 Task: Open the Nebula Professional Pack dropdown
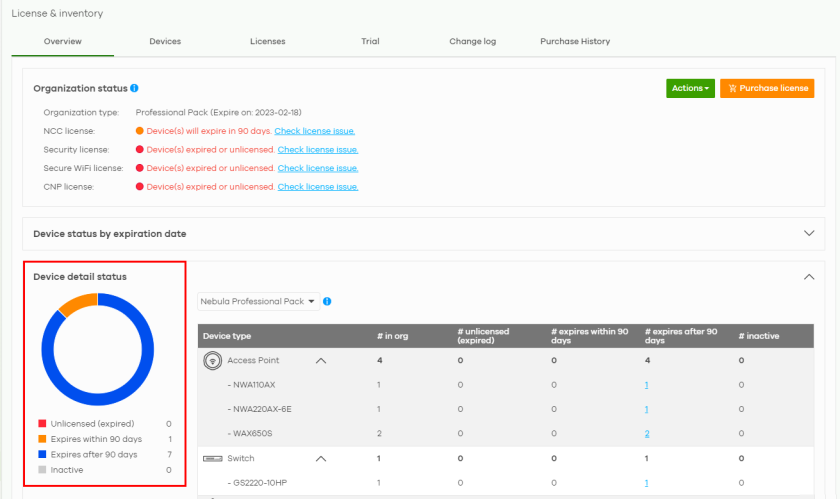[258, 301]
